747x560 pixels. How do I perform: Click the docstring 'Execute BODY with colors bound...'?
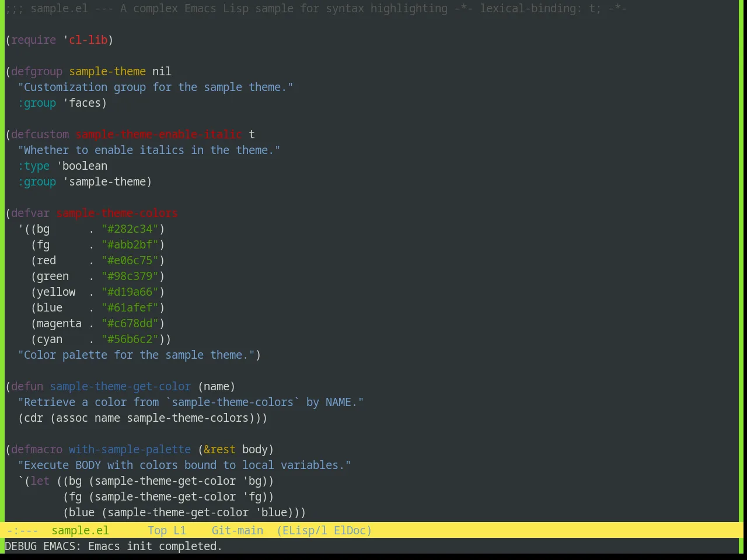coord(184,465)
